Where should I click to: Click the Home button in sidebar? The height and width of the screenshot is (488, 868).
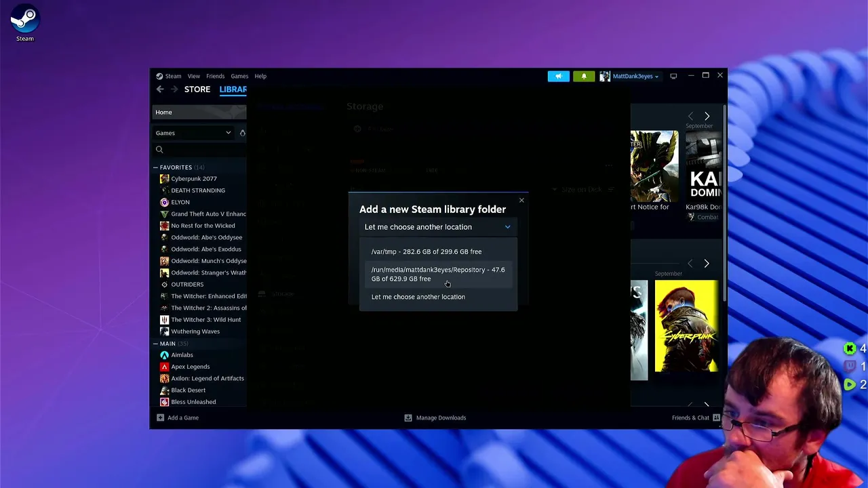click(x=199, y=113)
